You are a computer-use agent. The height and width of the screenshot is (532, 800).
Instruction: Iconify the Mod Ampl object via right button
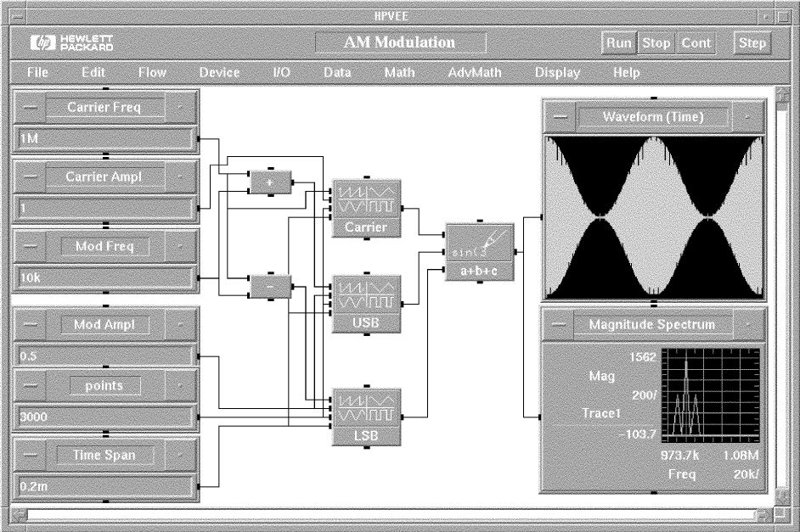coord(180,324)
